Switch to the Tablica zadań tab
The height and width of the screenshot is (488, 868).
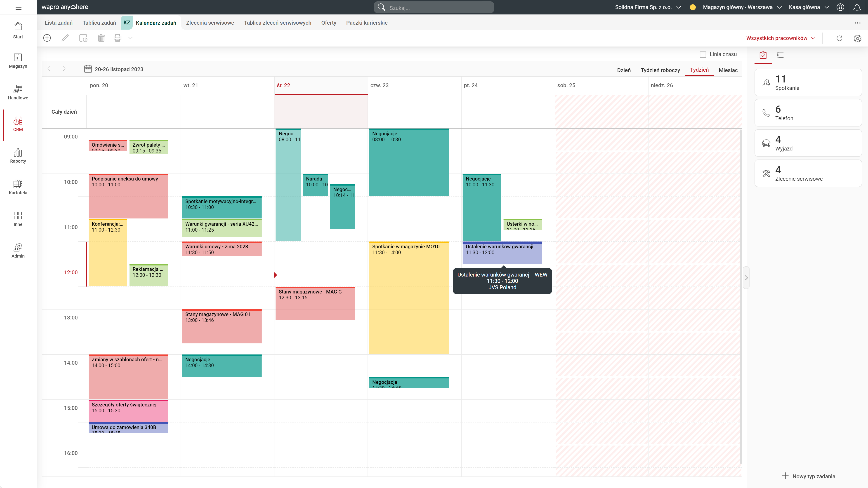pos(99,23)
